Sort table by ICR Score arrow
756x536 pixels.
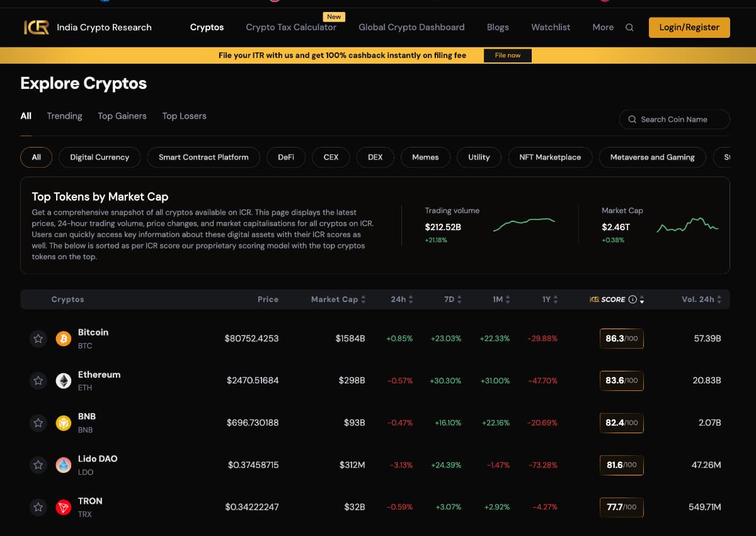click(x=642, y=300)
